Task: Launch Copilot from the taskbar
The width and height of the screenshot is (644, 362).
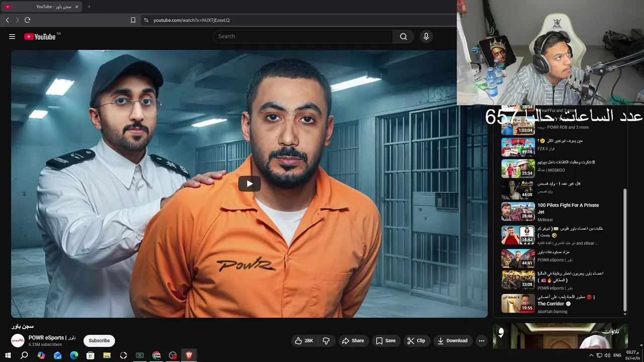Action: click(41, 355)
